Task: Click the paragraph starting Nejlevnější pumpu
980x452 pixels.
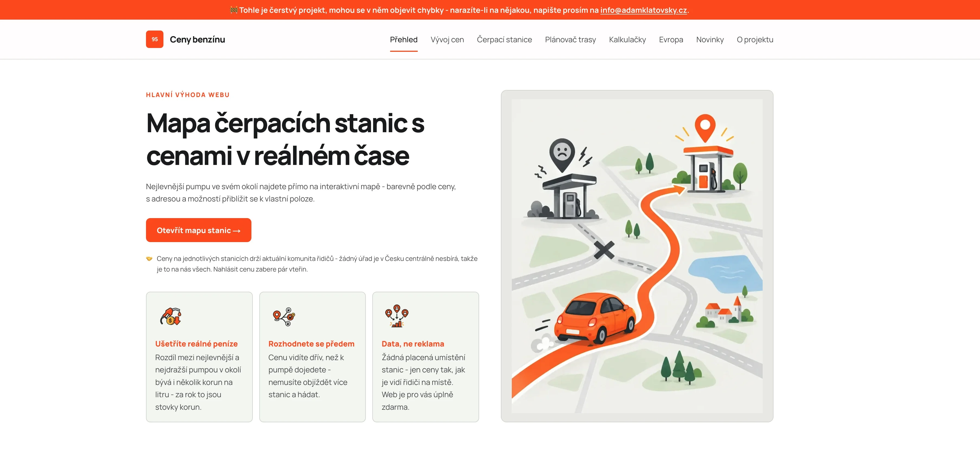Action: [301, 193]
